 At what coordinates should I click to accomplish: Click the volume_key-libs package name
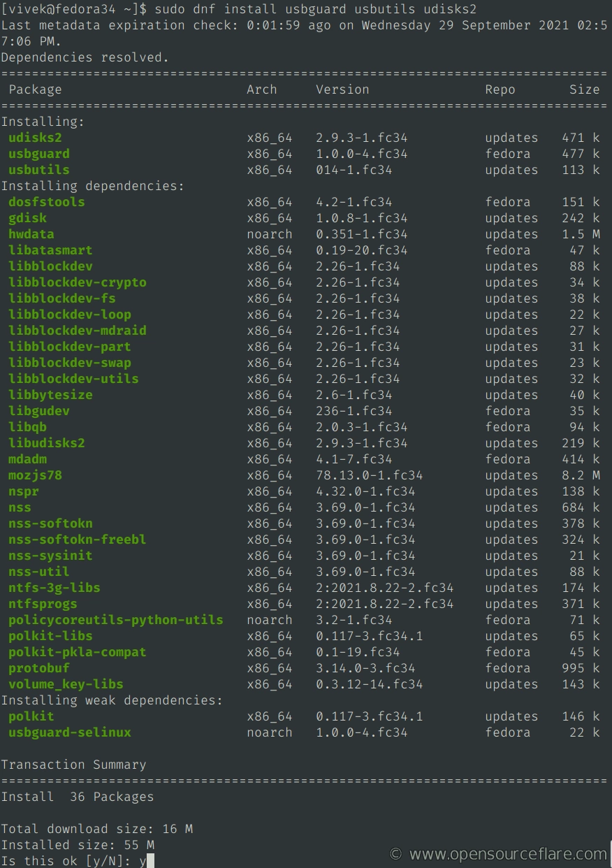click(66, 684)
